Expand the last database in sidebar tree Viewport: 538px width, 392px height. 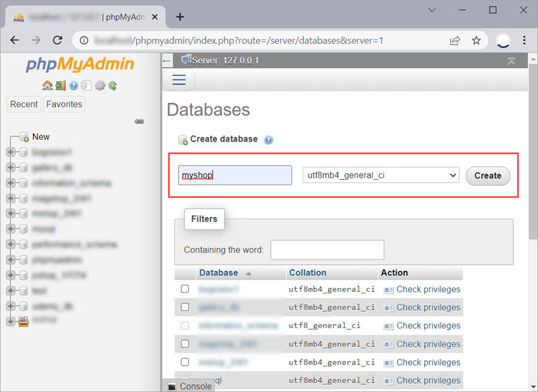10,321
